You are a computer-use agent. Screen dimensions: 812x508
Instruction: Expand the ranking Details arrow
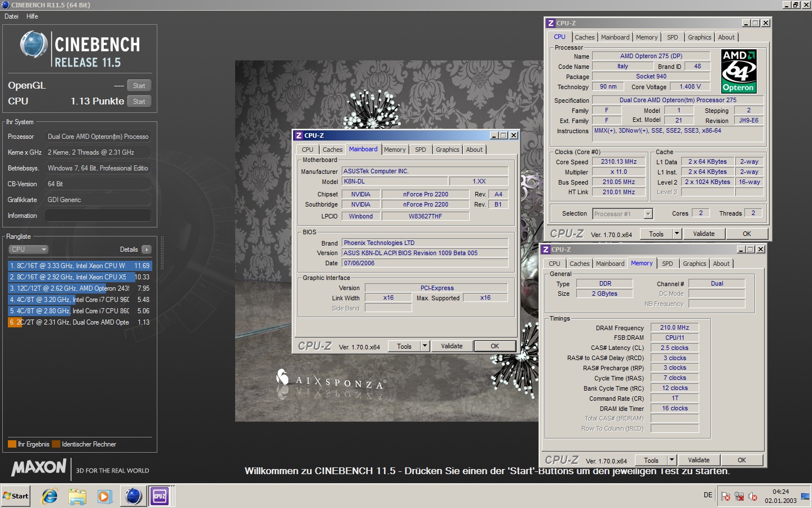tap(146, 249)
